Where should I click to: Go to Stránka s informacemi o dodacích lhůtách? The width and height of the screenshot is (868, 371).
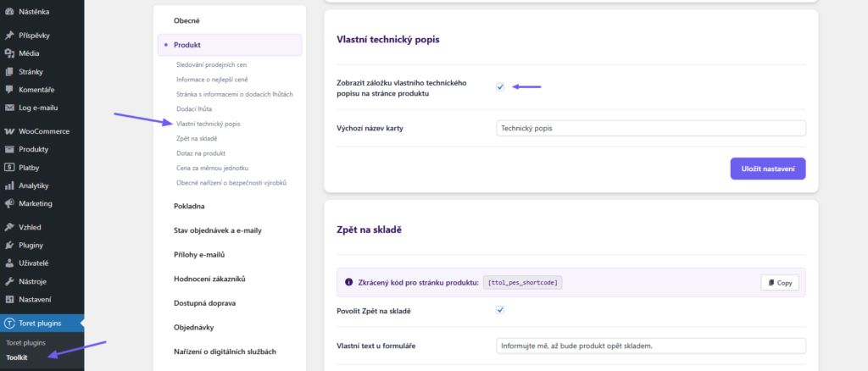pos(235,95)
